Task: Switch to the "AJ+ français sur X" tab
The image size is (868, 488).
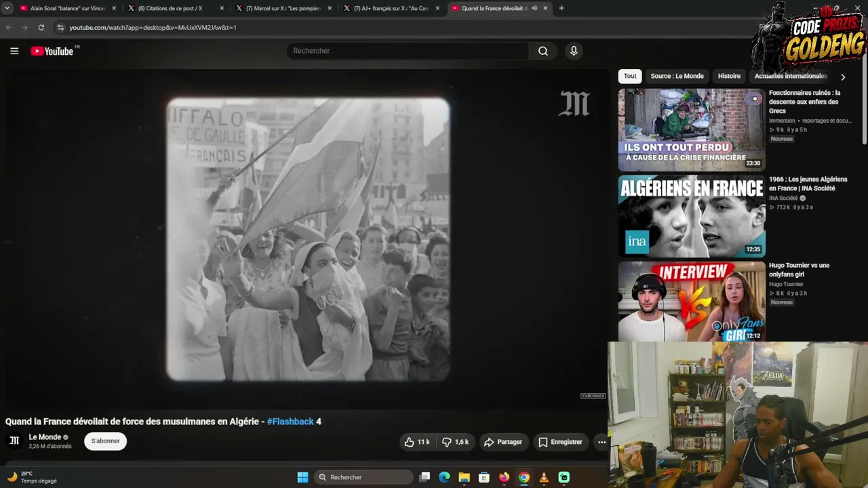Action: [391, 8]
